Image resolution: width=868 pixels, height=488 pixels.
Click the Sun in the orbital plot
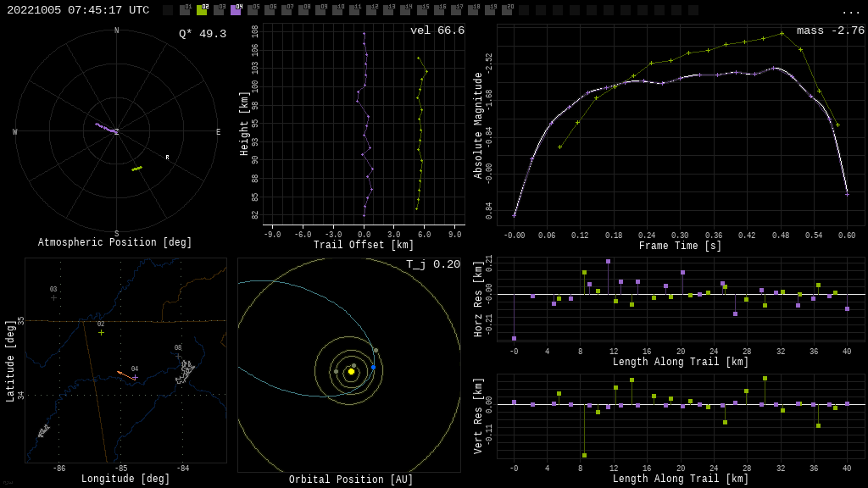tap(351, 371)
